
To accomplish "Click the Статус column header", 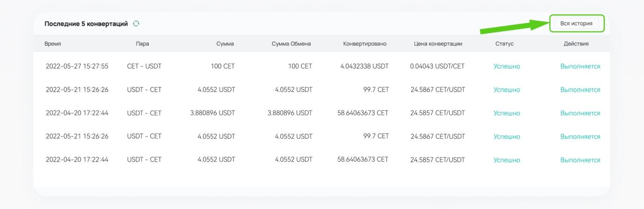I will click(504, 43).
